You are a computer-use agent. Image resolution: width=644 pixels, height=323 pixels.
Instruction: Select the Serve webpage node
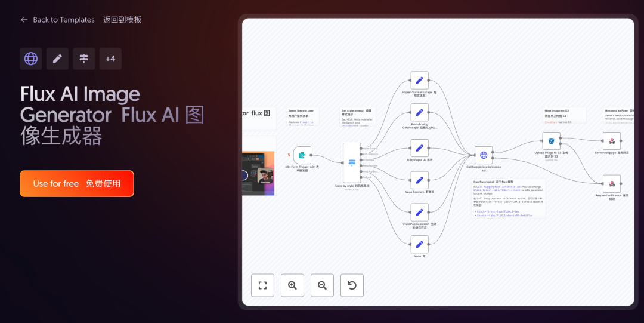tap(612, 141)
